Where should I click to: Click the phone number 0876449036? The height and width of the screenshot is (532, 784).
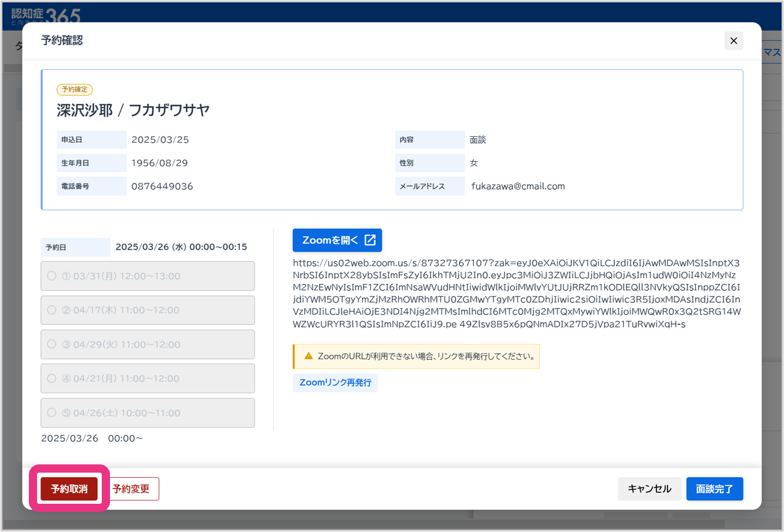[x=162, y=186]
